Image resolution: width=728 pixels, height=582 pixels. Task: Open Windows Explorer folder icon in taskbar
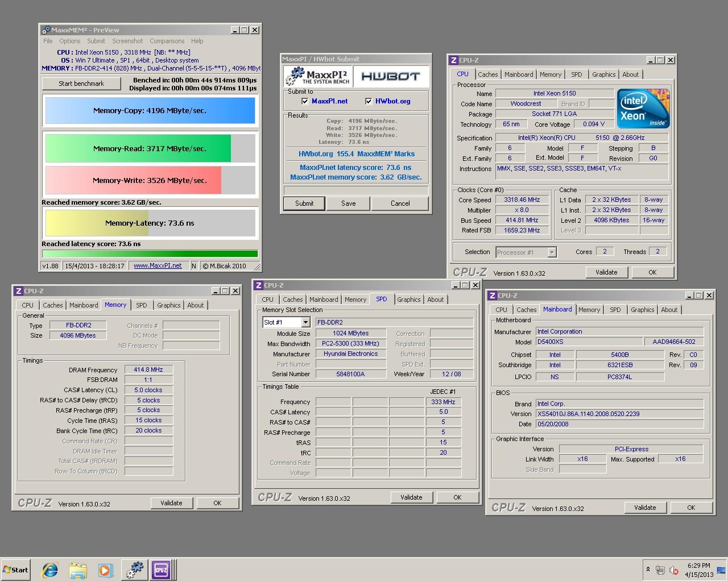(78, 570)
